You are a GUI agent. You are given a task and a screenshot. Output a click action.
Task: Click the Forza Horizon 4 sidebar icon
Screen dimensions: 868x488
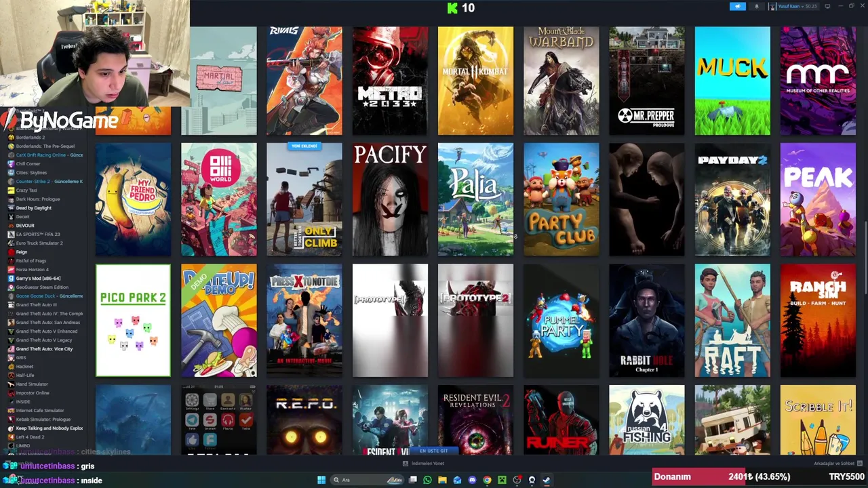tap(11, 270)
